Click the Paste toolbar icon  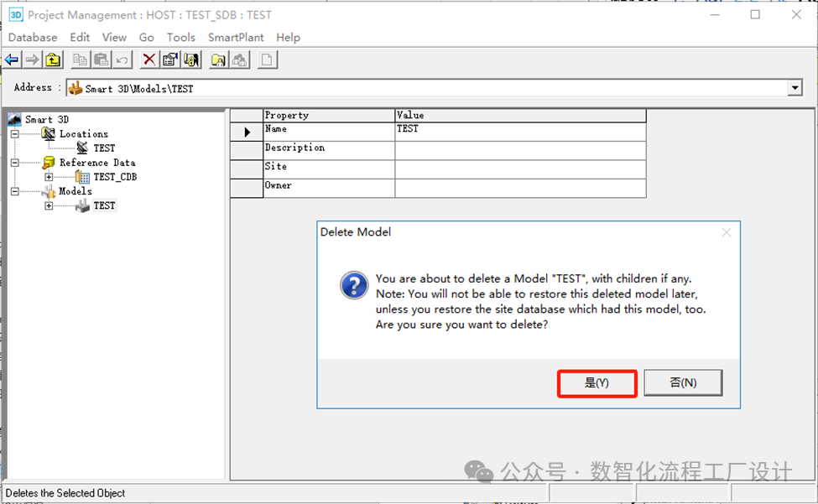click(102, 60)
